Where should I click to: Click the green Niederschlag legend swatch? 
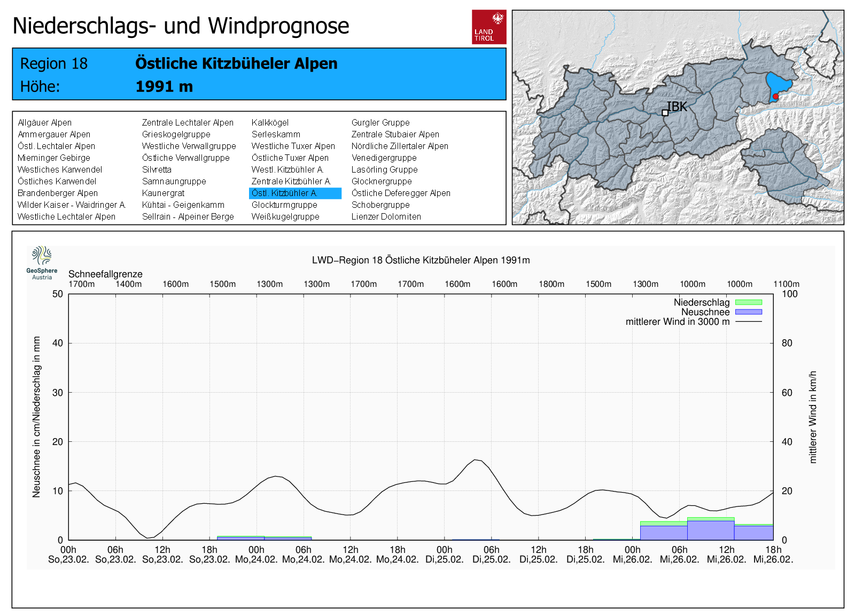(x=748, y=302)
